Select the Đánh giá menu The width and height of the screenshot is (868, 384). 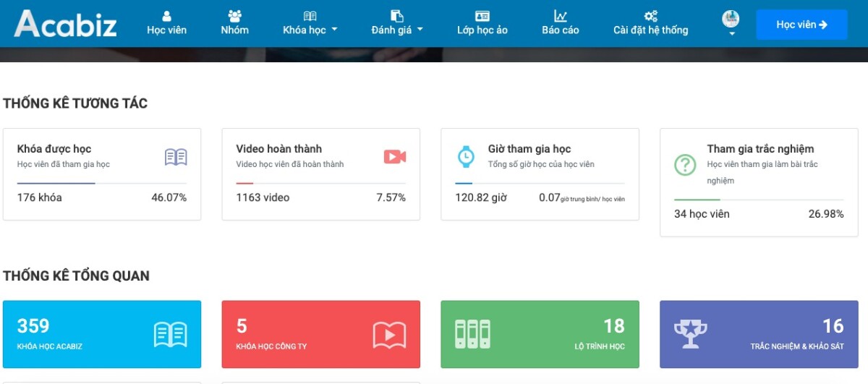pos(397,23)
